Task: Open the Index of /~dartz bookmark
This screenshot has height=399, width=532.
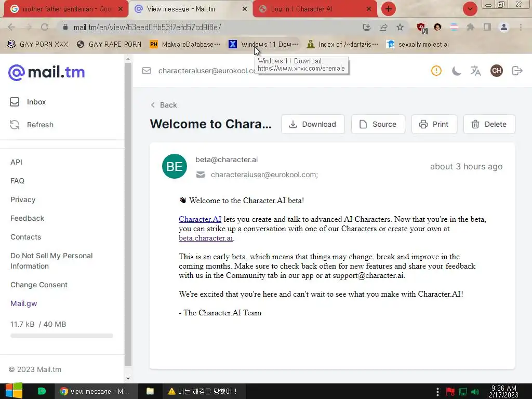Action: [342, 44]
